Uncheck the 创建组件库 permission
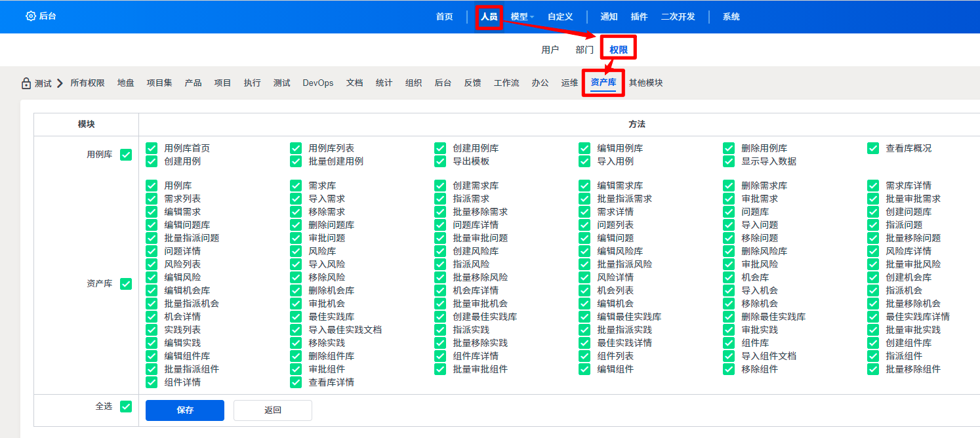 873,343
